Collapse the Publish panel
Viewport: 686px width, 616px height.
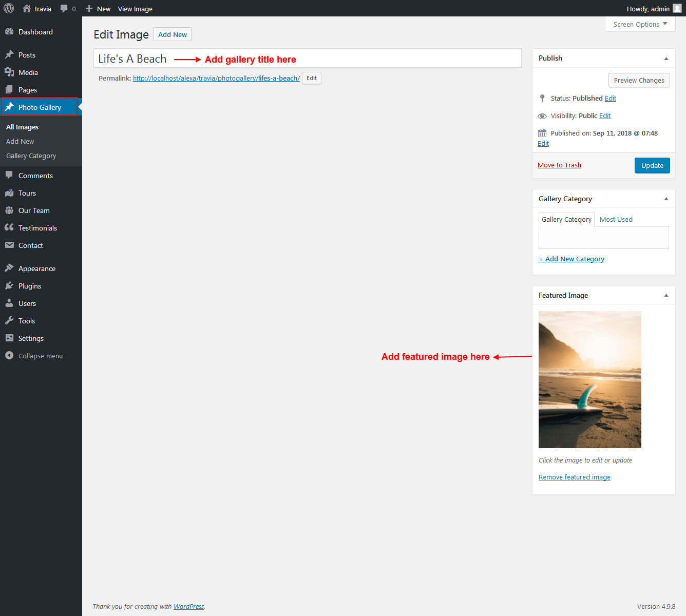pos(666,59)
